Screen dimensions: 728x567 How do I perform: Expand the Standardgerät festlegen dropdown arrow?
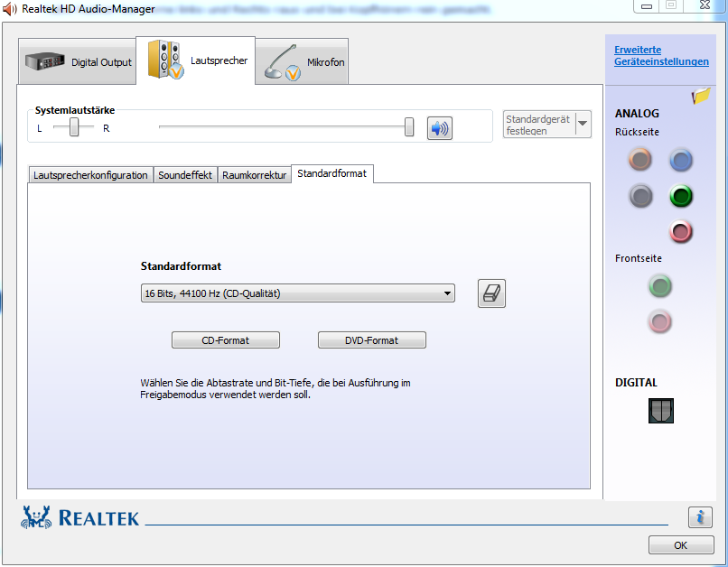(583, 124)
